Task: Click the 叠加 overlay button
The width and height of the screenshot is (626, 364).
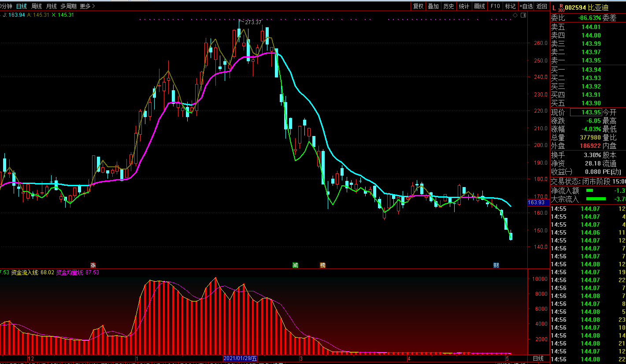Action: click(x=433, y=6)
